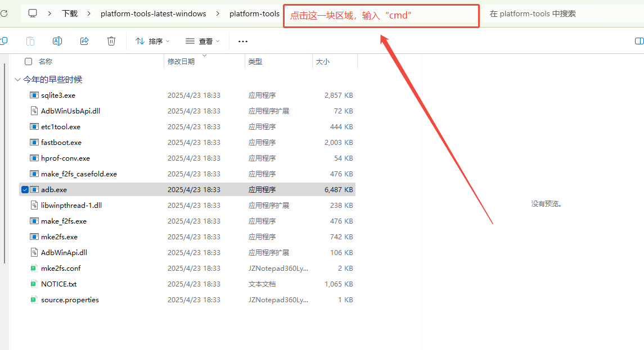The height and width of the screenshot is (350, 644).
Task: Sort by the 大小 column header
Action: [x=323, y=62]
